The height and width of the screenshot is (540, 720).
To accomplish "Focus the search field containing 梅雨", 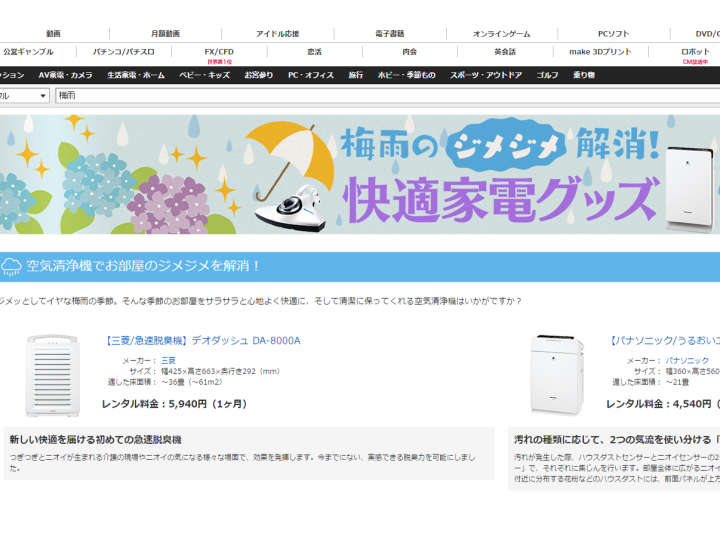I will click(388, 96).
